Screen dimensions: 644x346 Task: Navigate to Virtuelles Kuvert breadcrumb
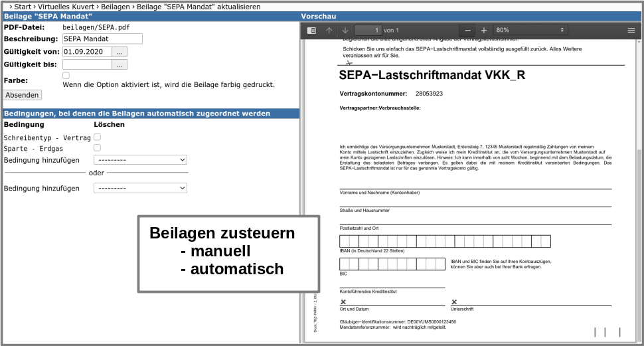[x=66, y=7]
